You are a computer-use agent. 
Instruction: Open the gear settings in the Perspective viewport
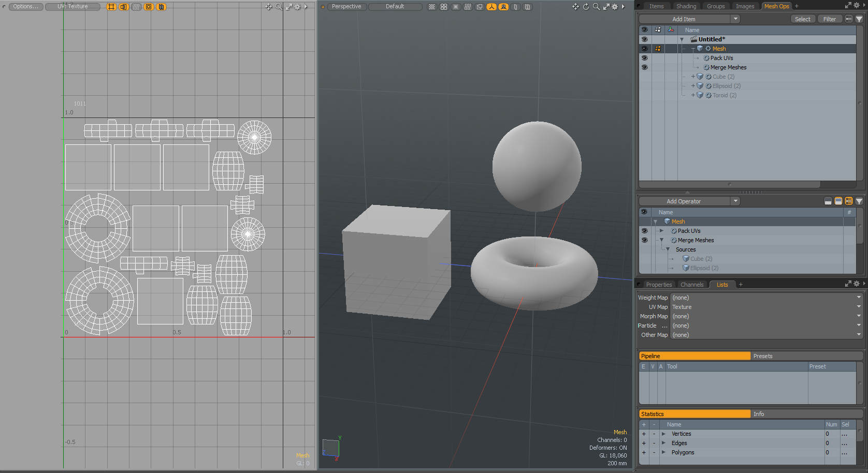pos(615,7)
